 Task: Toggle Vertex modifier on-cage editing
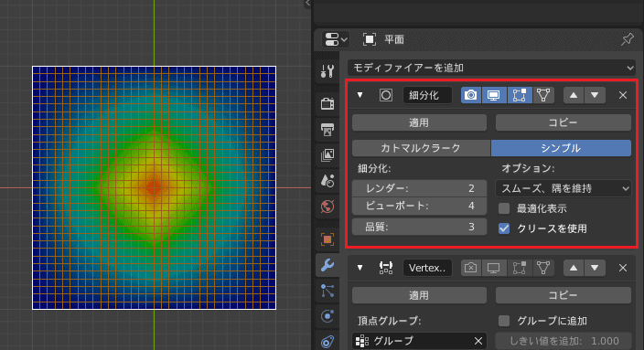(x=543, y=268)
